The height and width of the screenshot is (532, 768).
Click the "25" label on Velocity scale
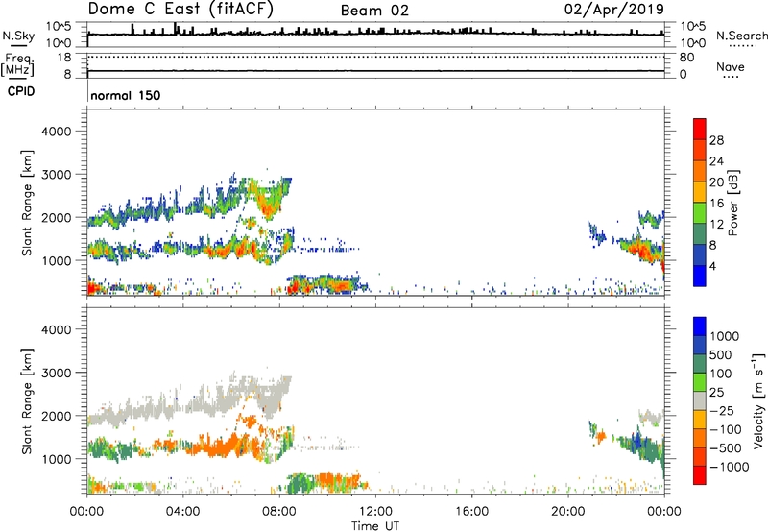(x=716, y=392)
